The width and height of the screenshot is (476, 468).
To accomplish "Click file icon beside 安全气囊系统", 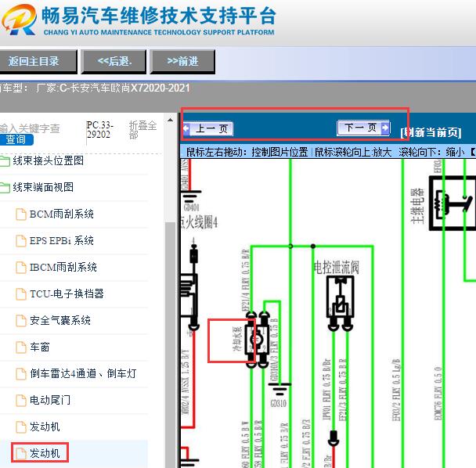I will (21, 321).
